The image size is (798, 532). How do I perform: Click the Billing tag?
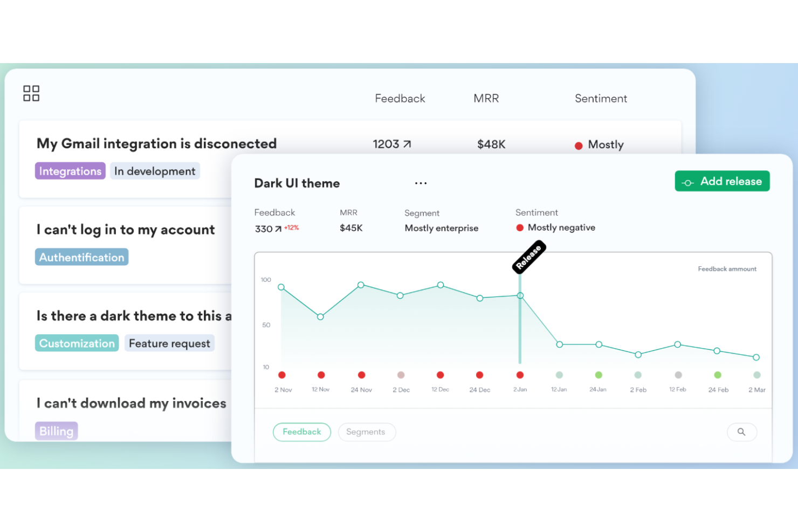[56, 431]
